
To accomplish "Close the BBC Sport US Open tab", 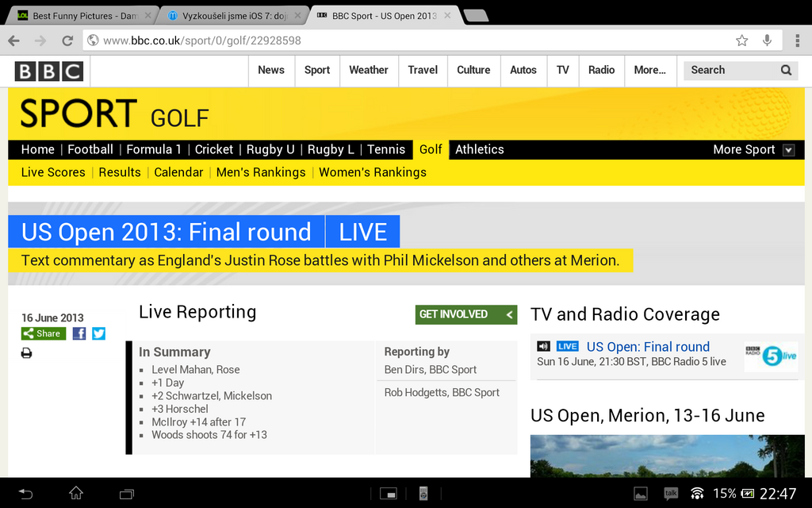I will point(447,16).
